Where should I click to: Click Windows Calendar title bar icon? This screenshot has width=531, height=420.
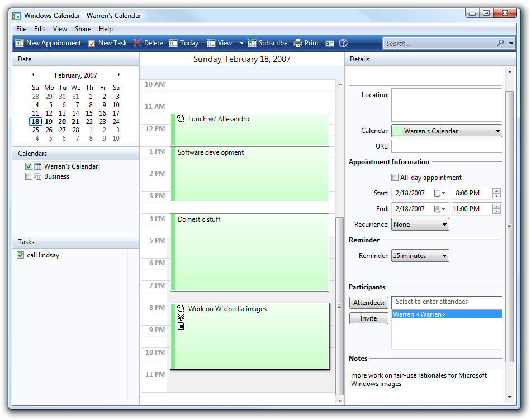pyautogui.click(x=17, y=16)
